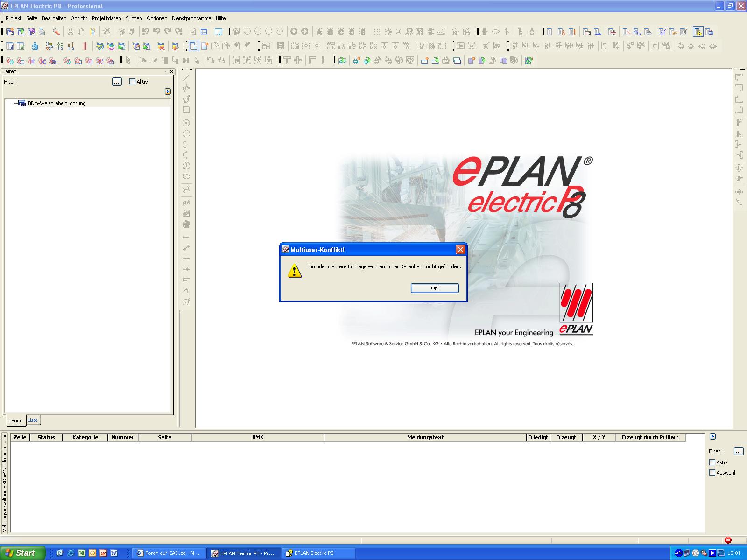Screen dimensions: 747x560
Task: Open message filter browse button
Action: point(738,451)
